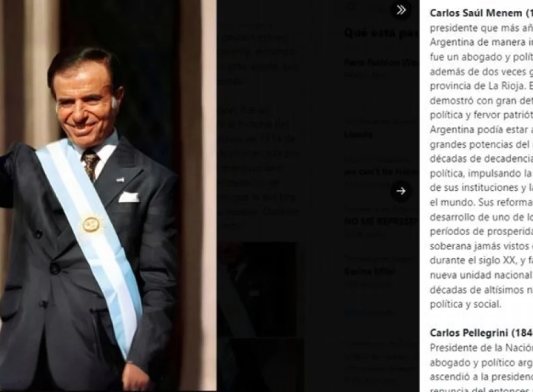The width and height of the screenshot is (533, 392).
Task: Go to next image with arrow button
Action: pyautogui.click(x=400, y=191)
